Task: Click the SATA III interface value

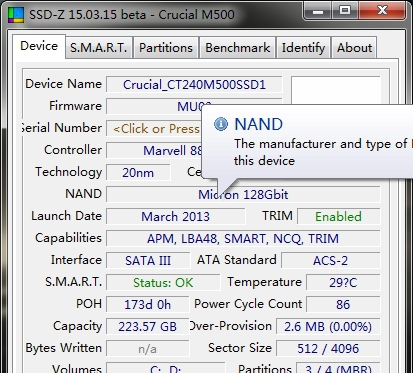Action: point(148,261)
